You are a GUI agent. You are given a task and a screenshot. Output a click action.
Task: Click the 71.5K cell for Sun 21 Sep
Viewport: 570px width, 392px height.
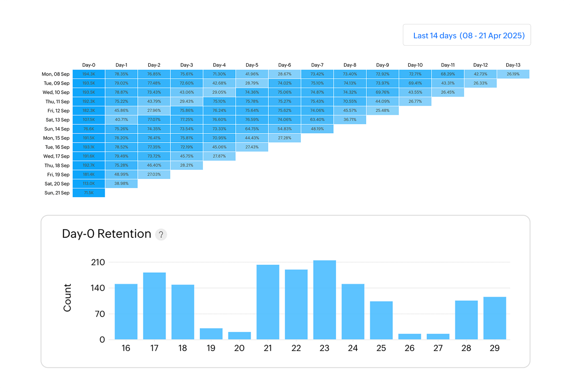point(89,193)
